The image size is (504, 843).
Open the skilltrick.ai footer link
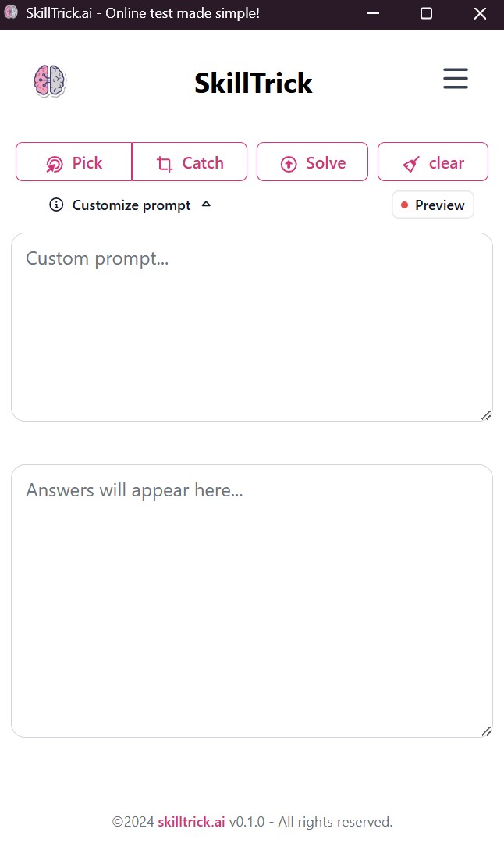pyautogui.click(x=191, y=822)
